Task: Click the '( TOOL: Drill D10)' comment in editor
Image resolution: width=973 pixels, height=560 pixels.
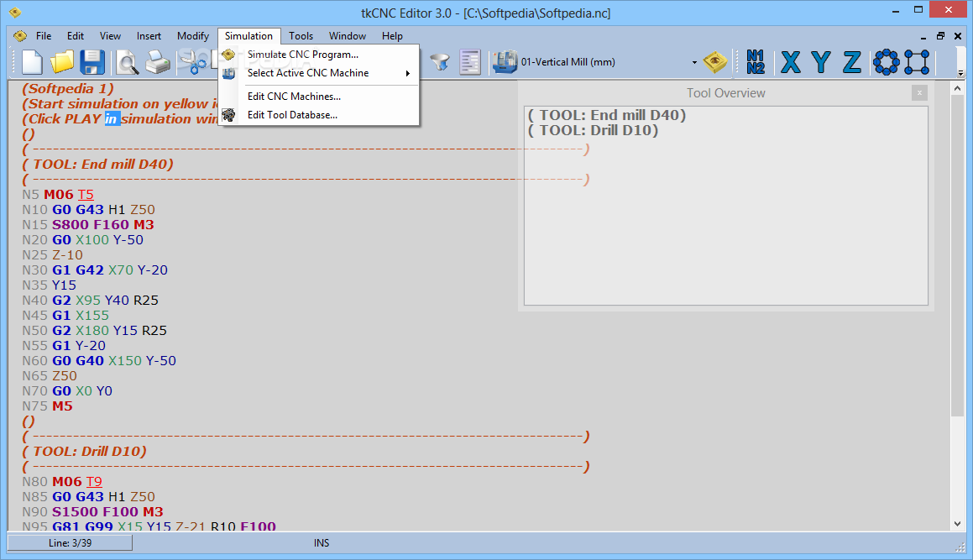Action: 85,452
